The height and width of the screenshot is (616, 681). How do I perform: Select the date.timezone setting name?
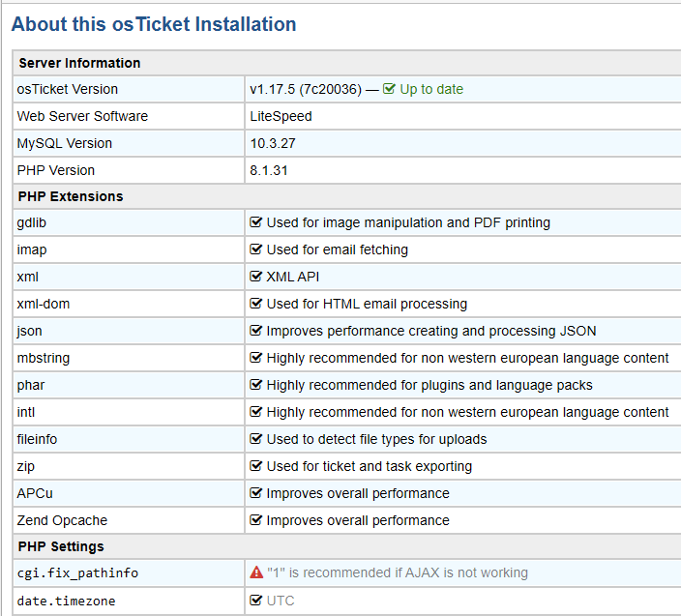[x=66, y=601]
